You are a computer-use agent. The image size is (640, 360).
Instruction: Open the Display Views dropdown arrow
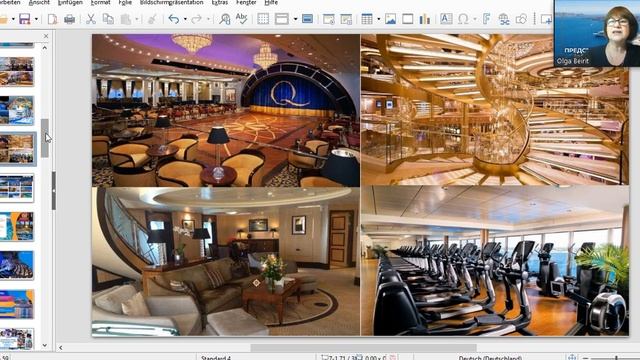click(x=295, y=19)
